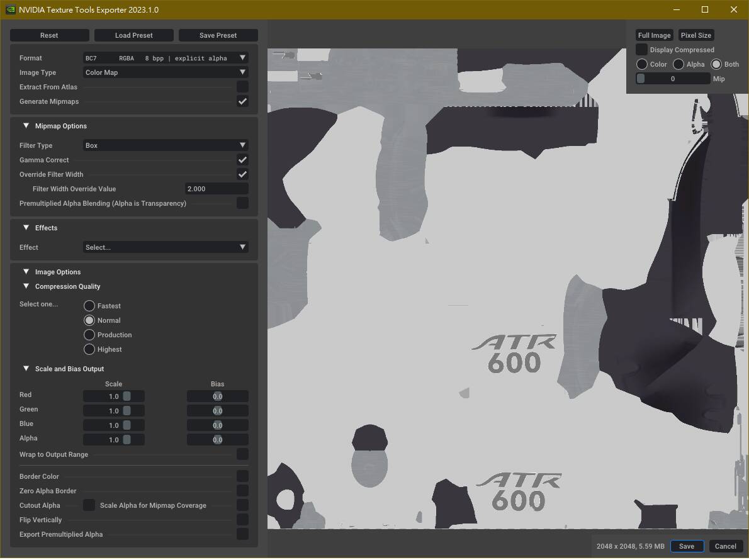Choose the Alpha display radio button
Screen dimensions: 749x560
point(679,64)
